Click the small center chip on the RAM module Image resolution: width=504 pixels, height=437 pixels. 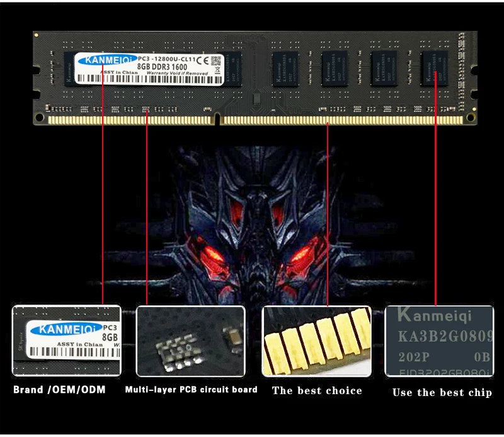(x=256, y=99)
